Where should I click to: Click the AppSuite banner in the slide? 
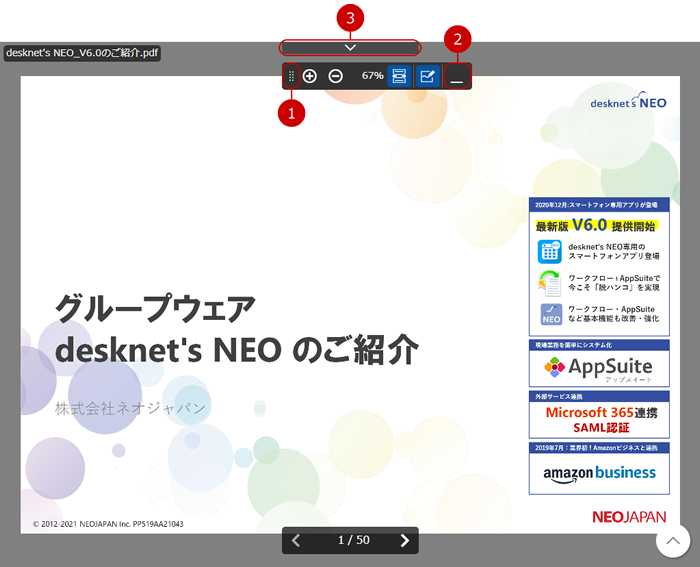pos(599,368)
